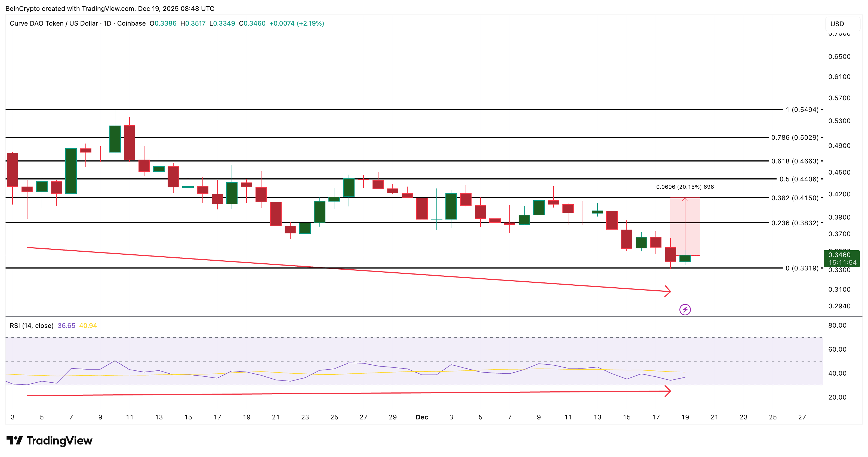868x457 pixels.
Task: Click the green candle on December 19
Action: point(685,259)
